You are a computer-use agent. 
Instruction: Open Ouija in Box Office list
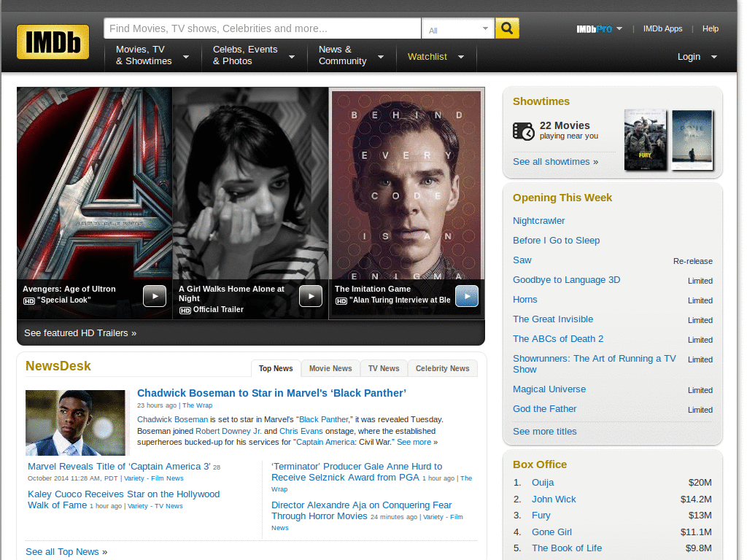point(543,483)
